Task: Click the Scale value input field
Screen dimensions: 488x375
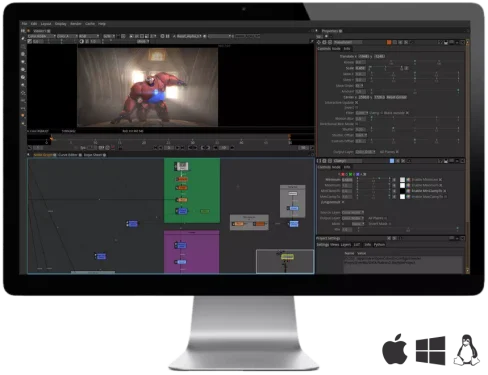Action: [360, 68]
